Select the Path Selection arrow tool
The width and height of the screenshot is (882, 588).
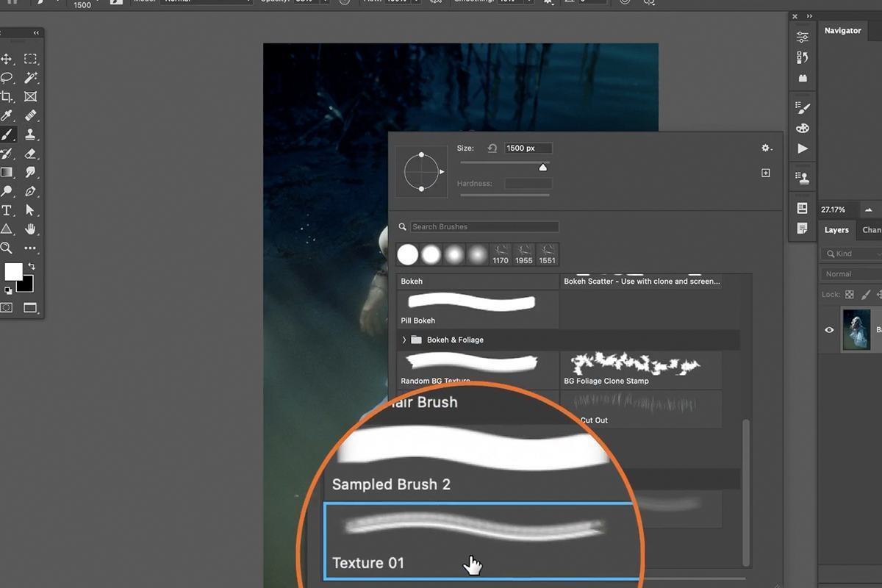[30, 211]
